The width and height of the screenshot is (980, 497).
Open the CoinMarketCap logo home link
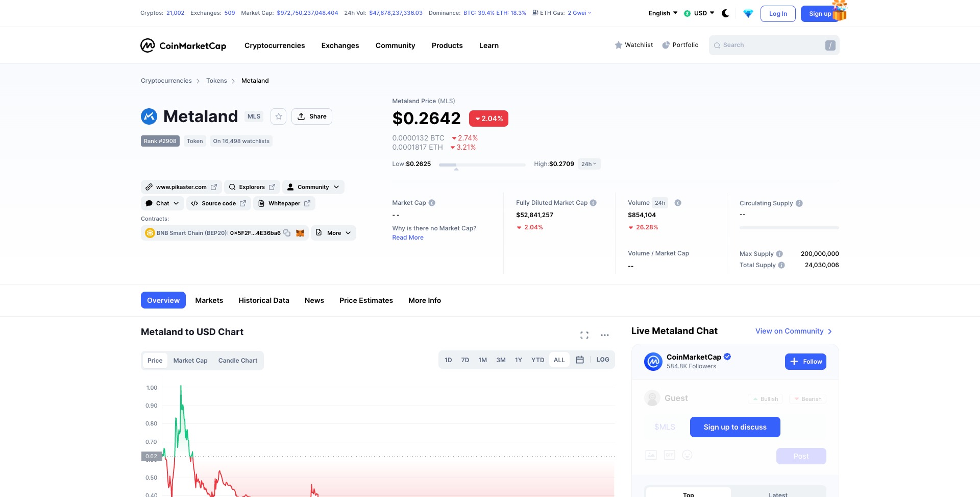tap(183, 45)
